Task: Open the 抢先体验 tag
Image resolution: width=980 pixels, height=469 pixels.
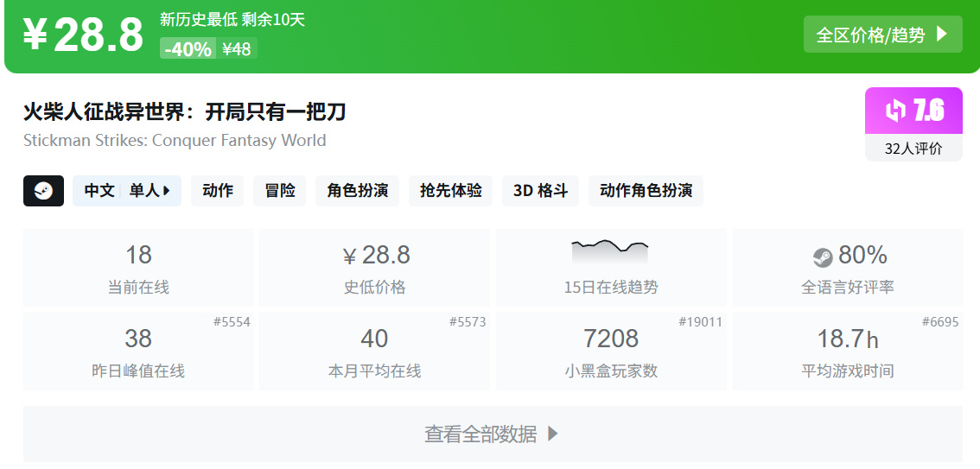Action: tap(450, 191)
